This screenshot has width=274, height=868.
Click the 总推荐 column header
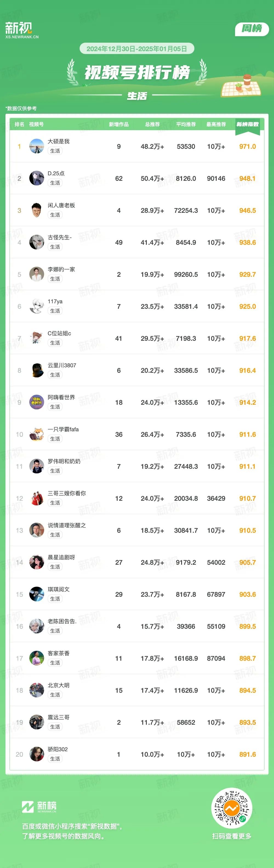pyautogui.click(x=152, y=124)
